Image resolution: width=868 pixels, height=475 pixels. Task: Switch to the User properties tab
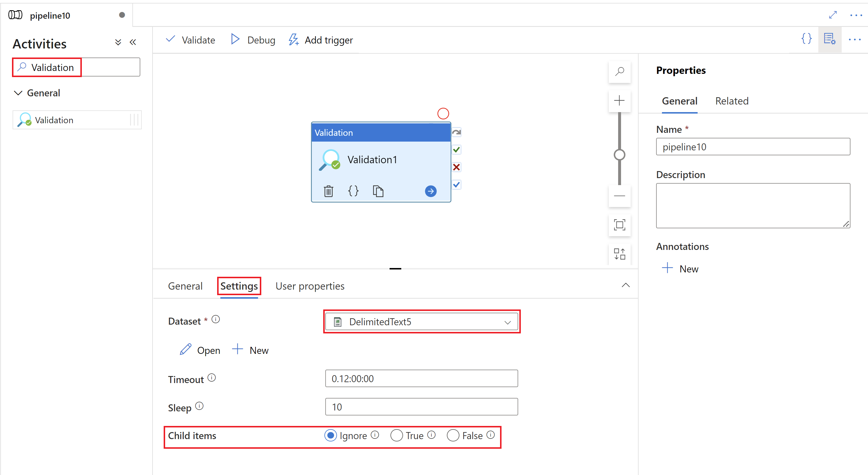click(x=309, y=286)
